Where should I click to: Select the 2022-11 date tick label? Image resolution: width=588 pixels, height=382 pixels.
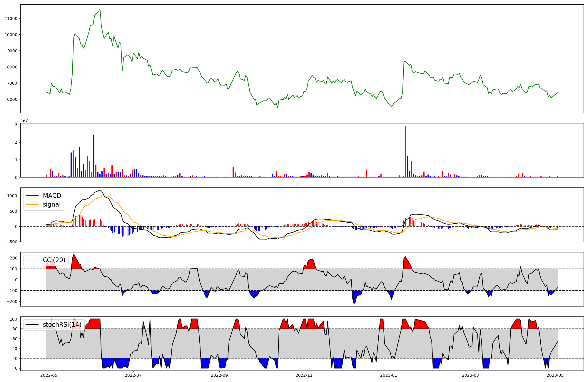[304, 375]
